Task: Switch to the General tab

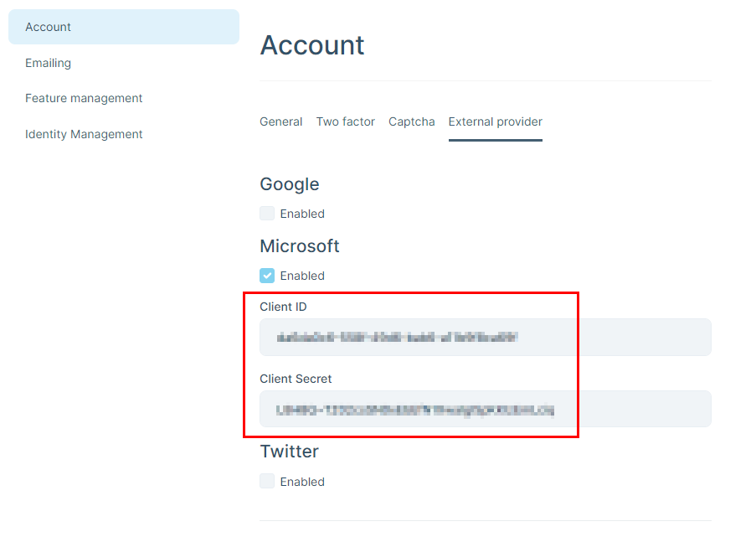Action: click(x=280, y=121)
